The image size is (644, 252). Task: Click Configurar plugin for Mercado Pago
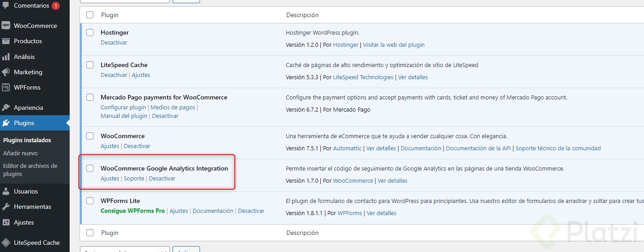coord(123,108)
